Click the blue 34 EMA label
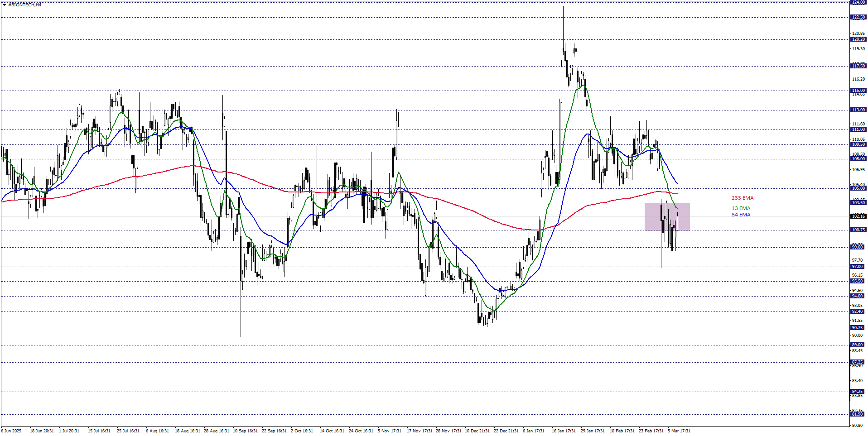This screenshot has height=436, width=868. [741, 215]
